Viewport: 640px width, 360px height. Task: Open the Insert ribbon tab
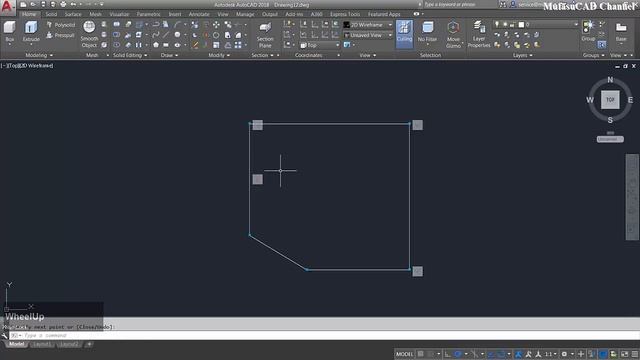(x=175, y=14)
